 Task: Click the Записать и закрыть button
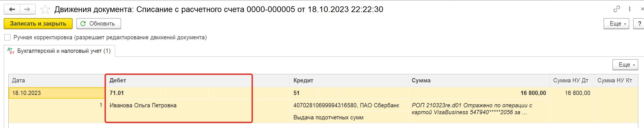coord(38,24)
